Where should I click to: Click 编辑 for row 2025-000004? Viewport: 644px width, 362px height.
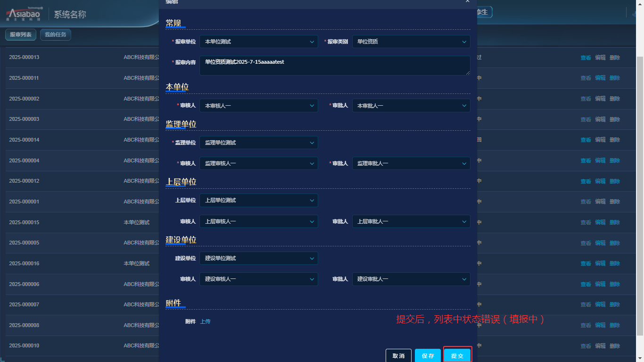600,160
